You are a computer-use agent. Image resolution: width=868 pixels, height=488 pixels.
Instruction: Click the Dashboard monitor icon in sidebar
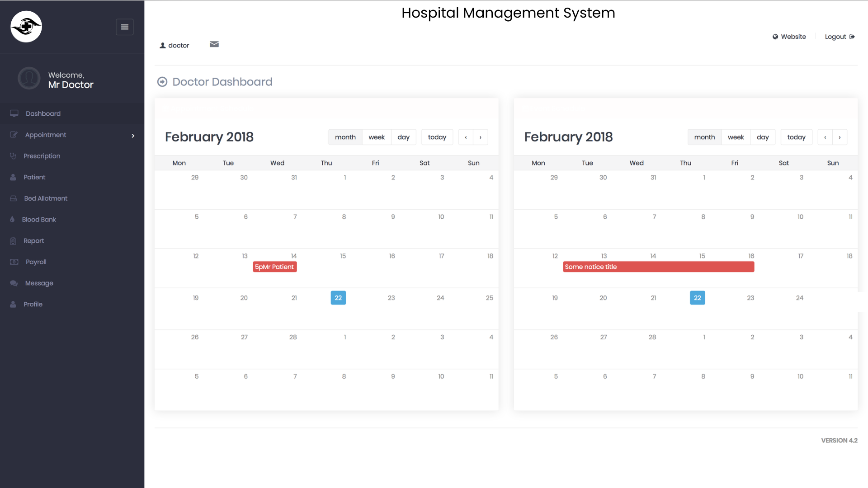(x=14, y=113)
